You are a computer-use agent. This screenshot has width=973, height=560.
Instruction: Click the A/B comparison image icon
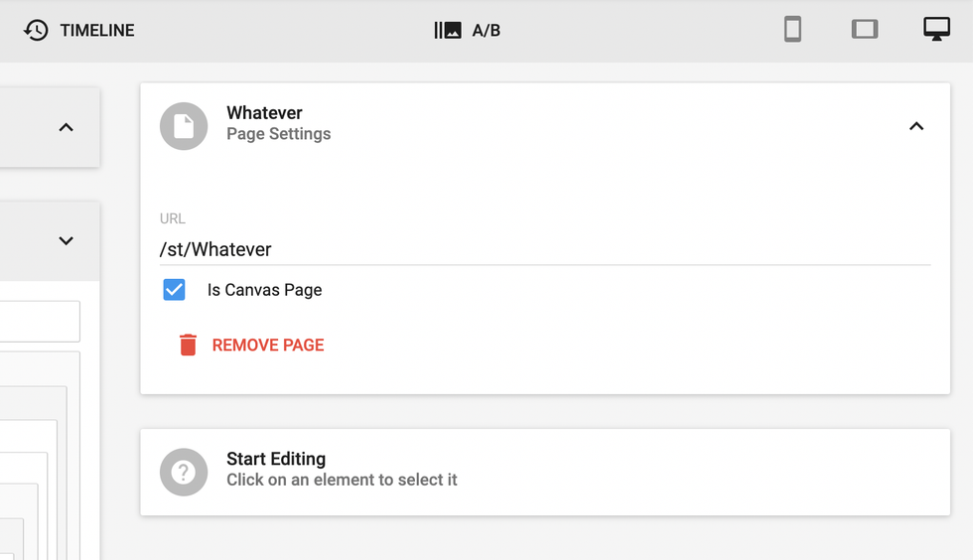click(x=448, y=31)
